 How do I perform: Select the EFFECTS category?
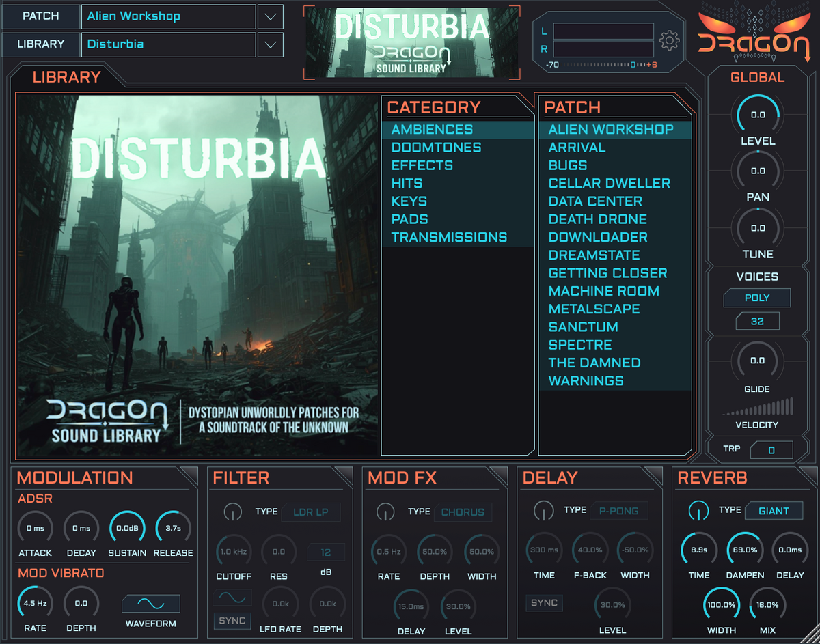click(x=458, y=165)
